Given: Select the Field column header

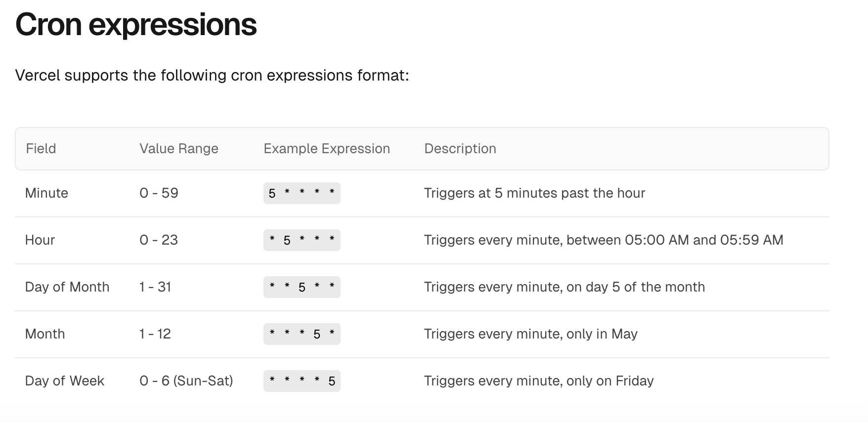Looking at the screenshot, I should coord(41,149).
